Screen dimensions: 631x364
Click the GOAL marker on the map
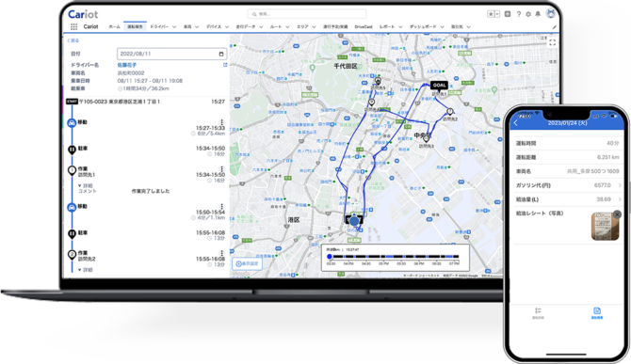point(439,86)
